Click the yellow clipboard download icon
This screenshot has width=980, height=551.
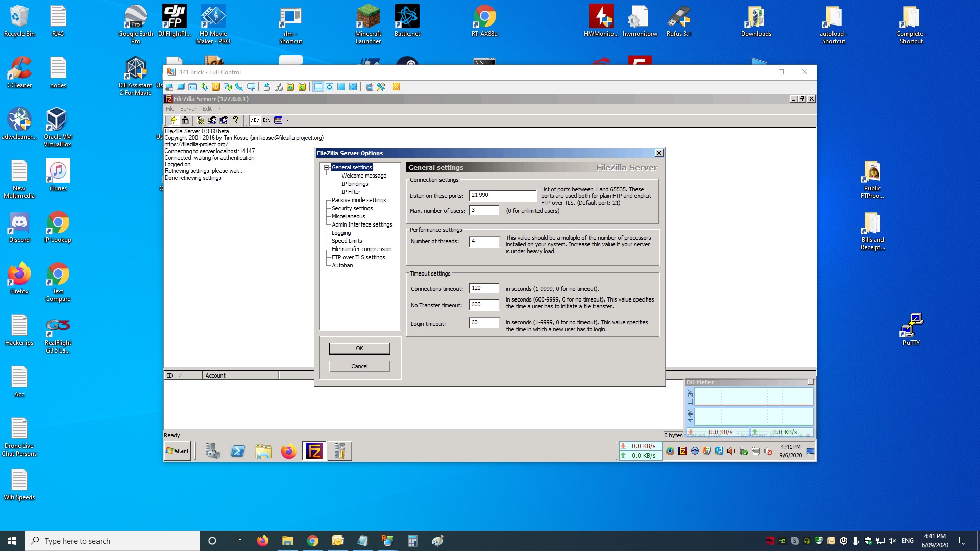pyautogui.click(x=290, y=87)
